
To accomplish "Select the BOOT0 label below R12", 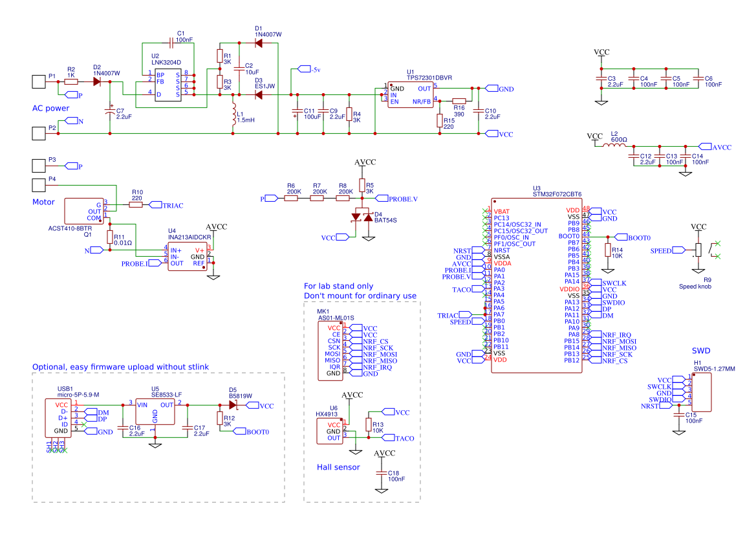I will click(x=251, y=431).
